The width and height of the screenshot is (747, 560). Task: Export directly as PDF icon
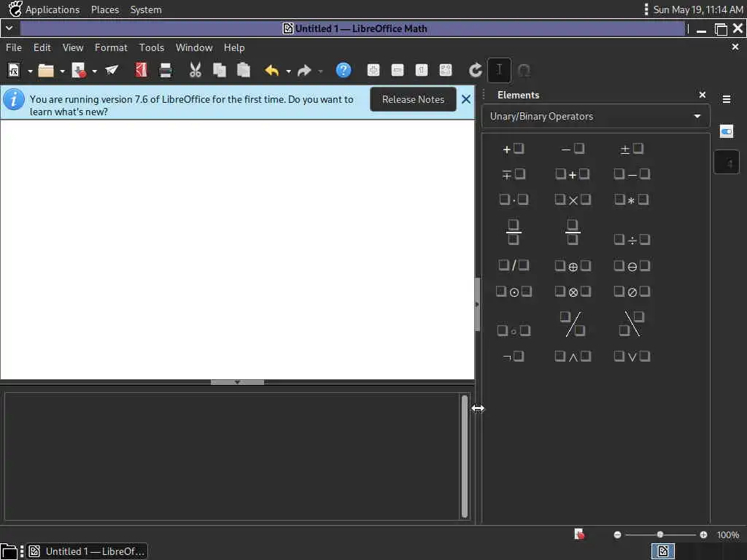point(141,71)
